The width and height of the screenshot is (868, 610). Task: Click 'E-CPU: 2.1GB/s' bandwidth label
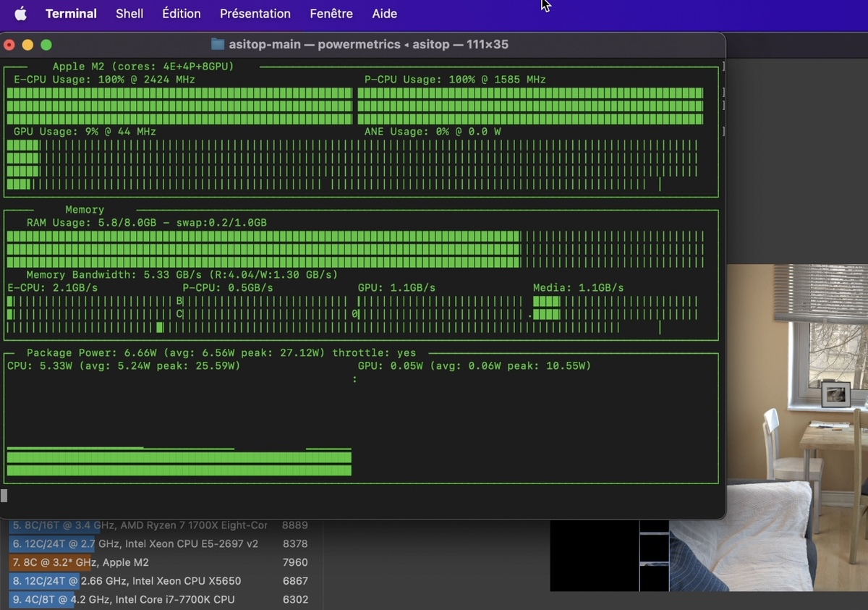pyautogui.click(x=52, y=288)
